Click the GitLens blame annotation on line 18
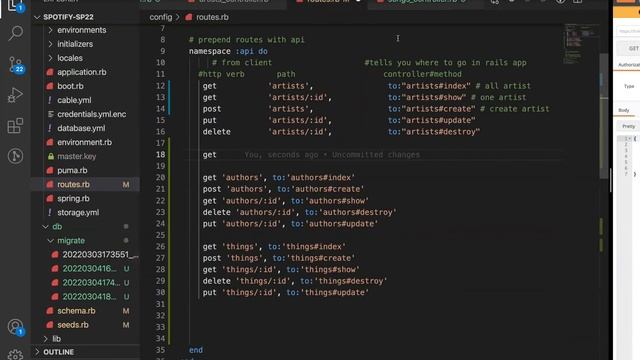This screenshot has height=360, width=640. [x=332, y=155]
